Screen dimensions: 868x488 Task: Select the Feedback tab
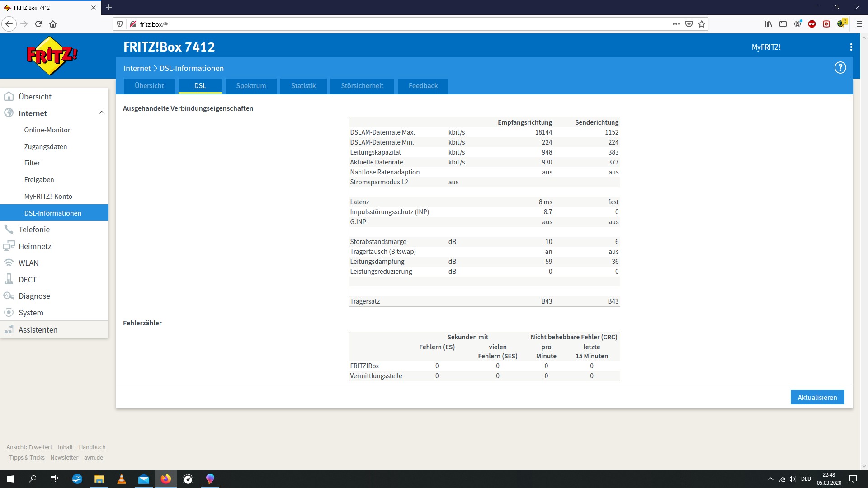click(423, 85)
